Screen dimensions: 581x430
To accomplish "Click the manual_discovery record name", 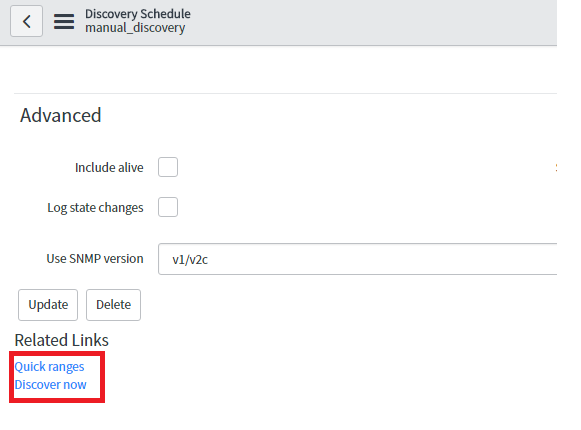I will pos(135,28).
